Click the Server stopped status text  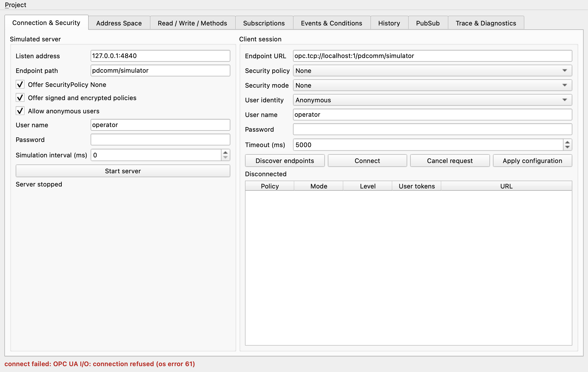point(39,184)
